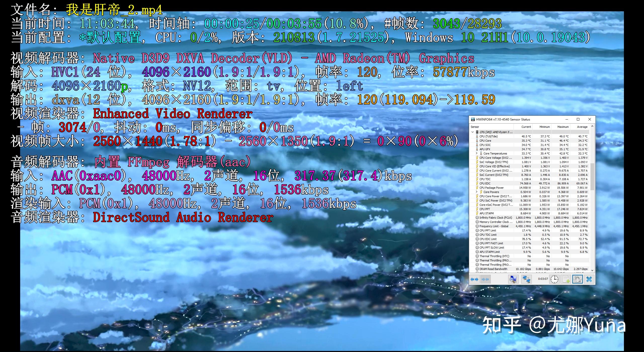The width and height of the screenshot is (644, 352).
Task: Click the sensor list scrollbar up arrow
Action: (x=592, y=126)
